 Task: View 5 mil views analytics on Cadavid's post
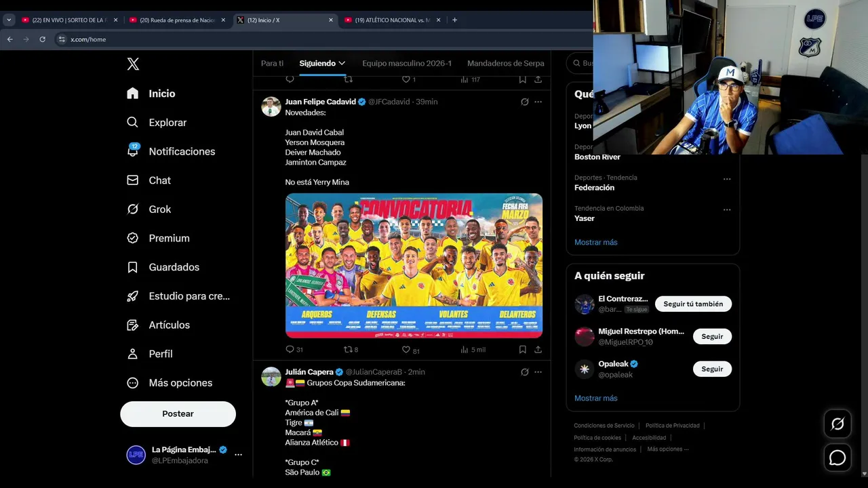pyautogui.click(x=473, y=350)
